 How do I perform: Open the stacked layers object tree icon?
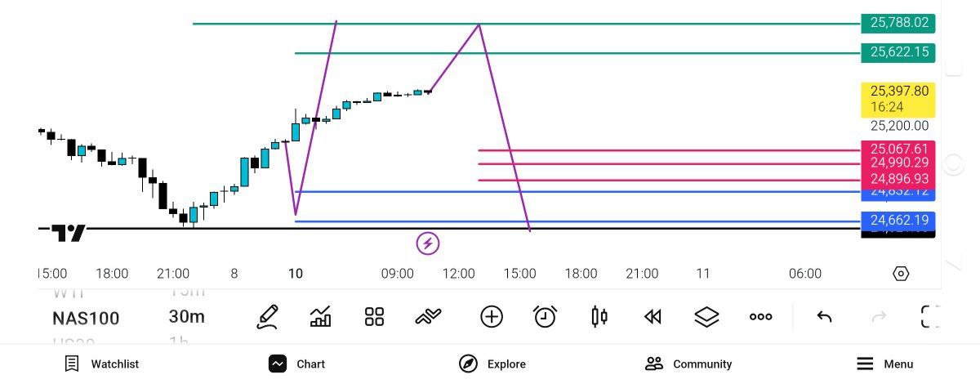tap(706, 316)
